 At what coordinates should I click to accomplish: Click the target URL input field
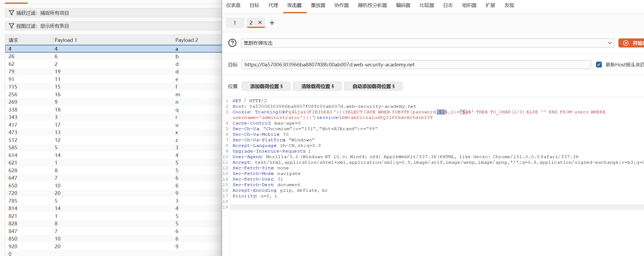[x=416, y=65]
